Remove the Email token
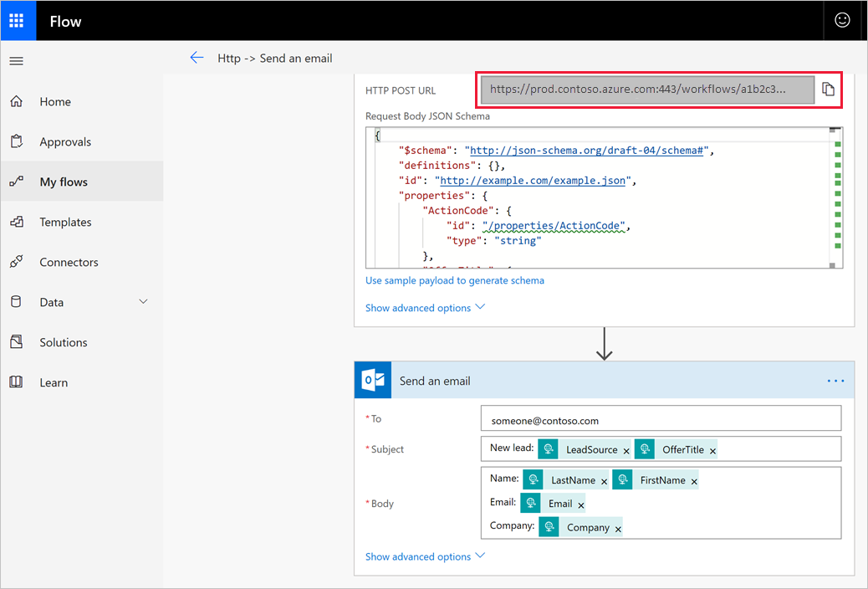 tap(580, 505)
